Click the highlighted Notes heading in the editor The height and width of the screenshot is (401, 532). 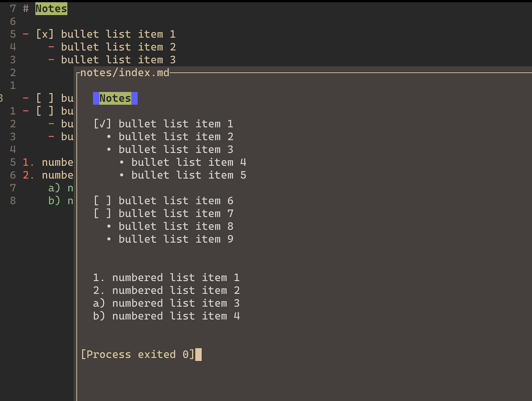coord(51,9)
